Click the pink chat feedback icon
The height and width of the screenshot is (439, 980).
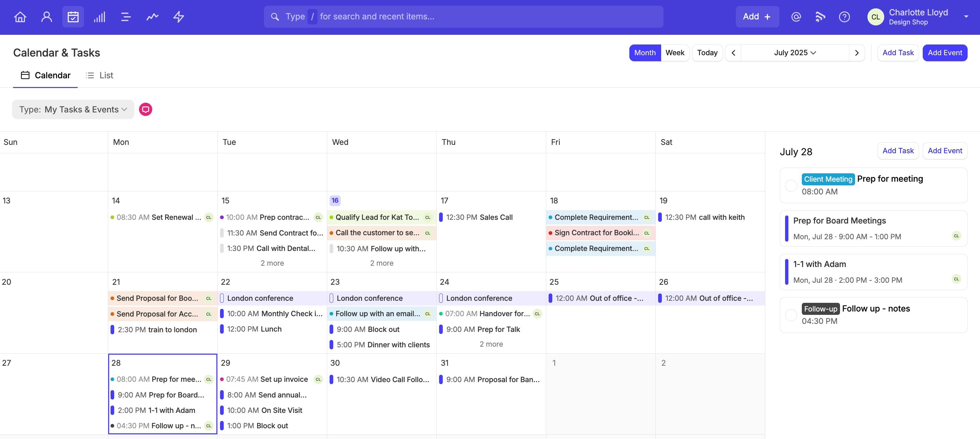coord(145,109)
